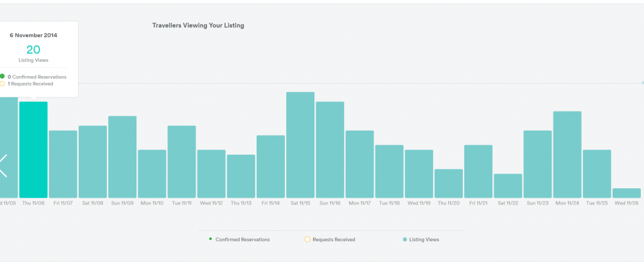Select the Sun 11/23 bar
This screenshot has width=644, height=263.
pos(538,164)
